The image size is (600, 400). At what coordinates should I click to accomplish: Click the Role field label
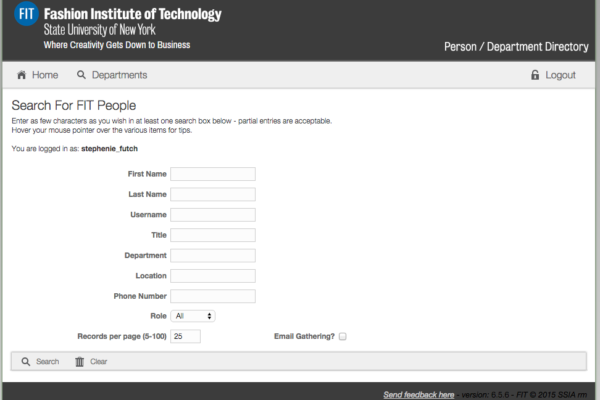click(x=158, y=316)
